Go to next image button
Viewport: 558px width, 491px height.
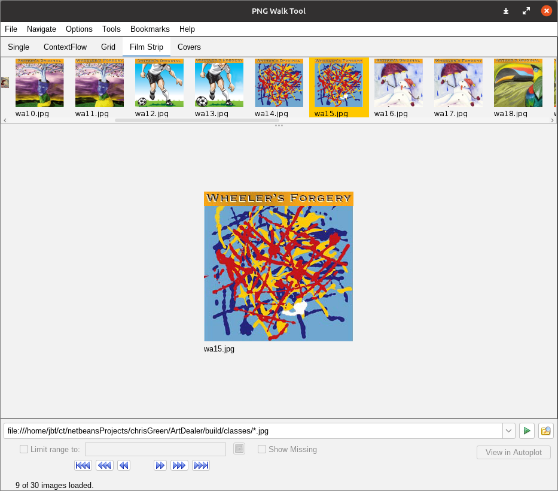click(160, 465)
